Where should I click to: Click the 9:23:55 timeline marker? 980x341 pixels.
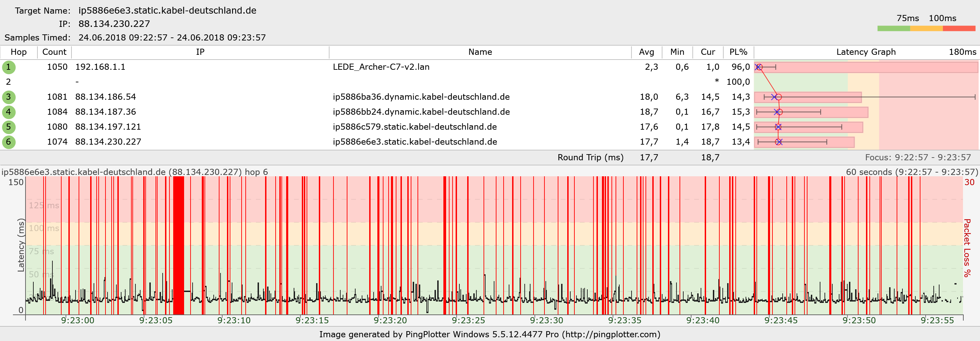point(937,321)
